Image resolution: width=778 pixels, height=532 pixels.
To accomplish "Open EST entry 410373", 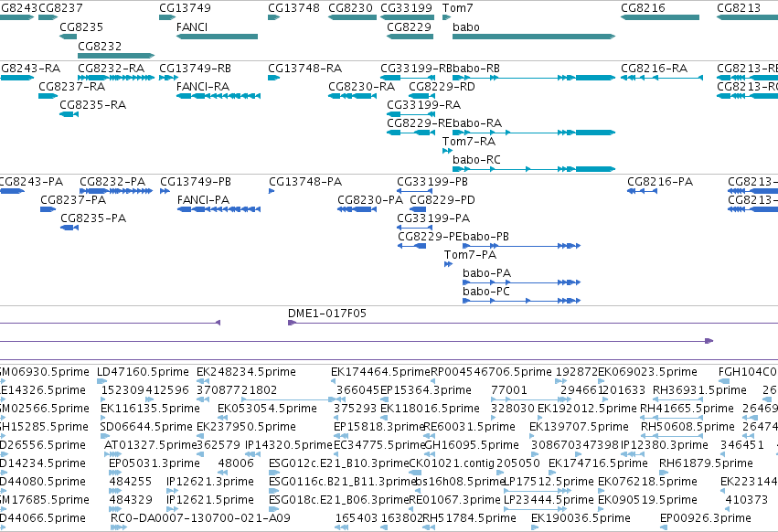I will pos(746,500).
